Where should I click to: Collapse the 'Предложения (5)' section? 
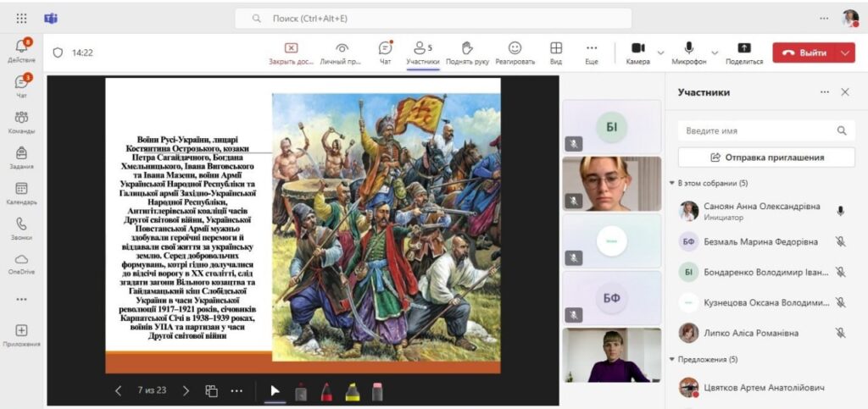(x=672, y=359)
